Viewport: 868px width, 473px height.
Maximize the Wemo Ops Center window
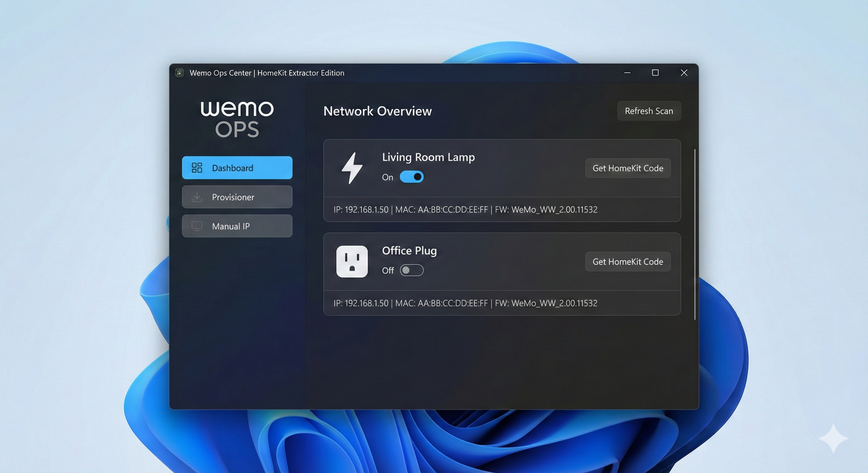pos(655,73)
